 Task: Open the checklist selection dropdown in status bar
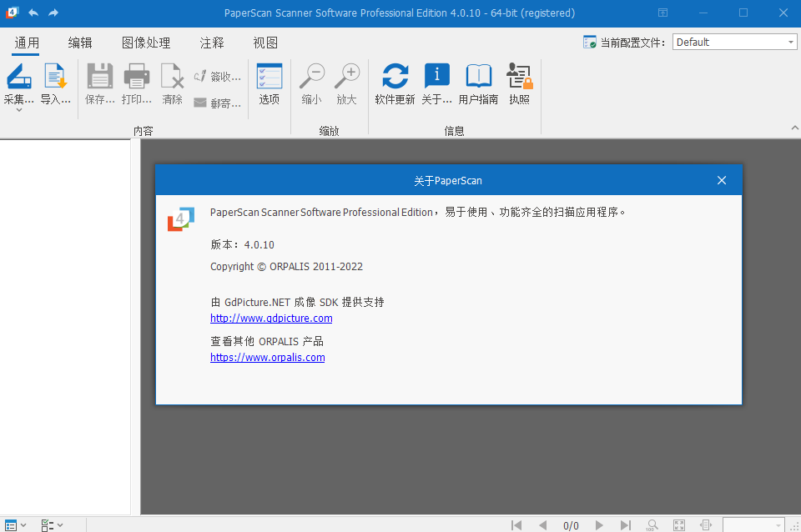pyautogui.click(x=52, y=524)
